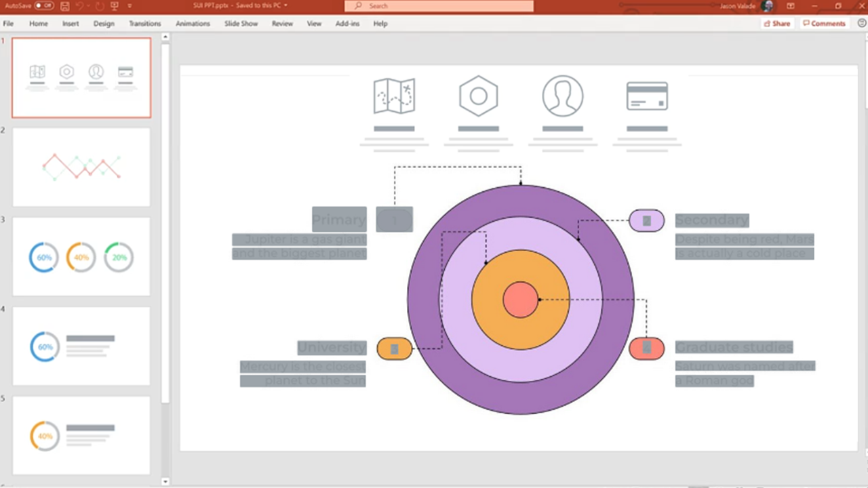The width and height of the screenshot is (868, 488).
Task: Open the File menu
Action: point(8,23)
